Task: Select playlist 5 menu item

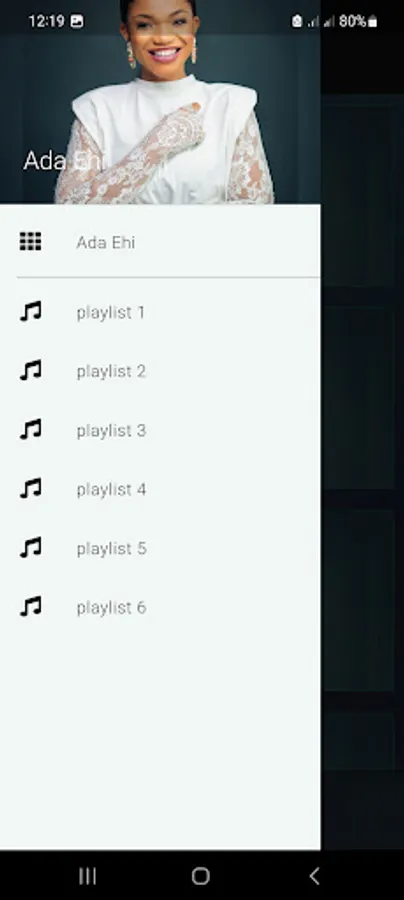Action: (x=160, y=549)
